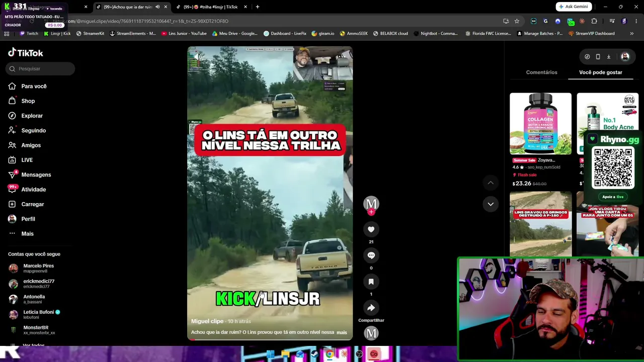Open the TikTok coin icon in the top right

point(587,57)
